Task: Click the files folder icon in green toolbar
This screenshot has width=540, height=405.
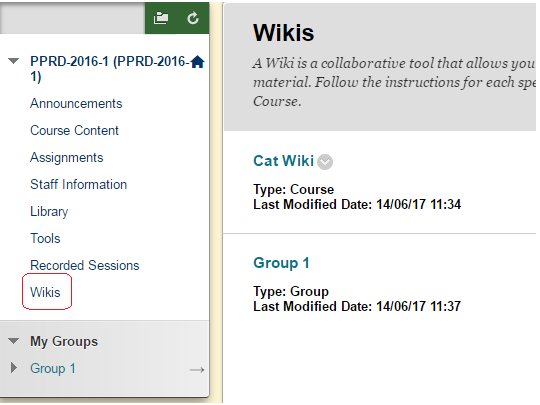Action: point(161,18)
